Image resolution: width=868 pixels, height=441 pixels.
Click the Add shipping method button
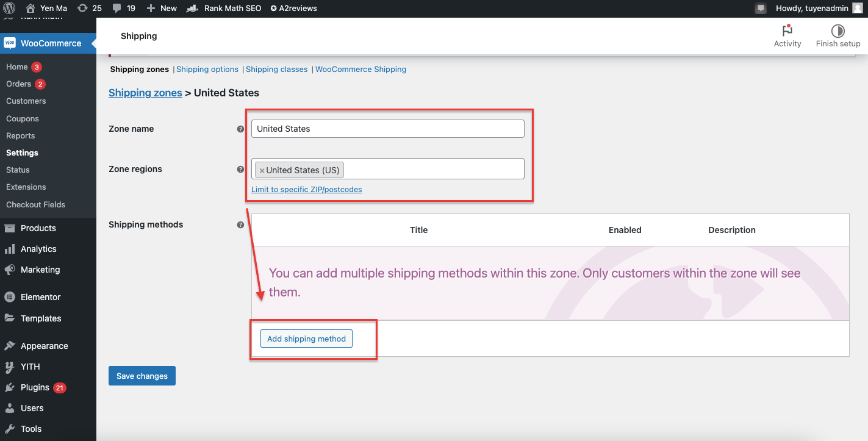tap(306, 339)
